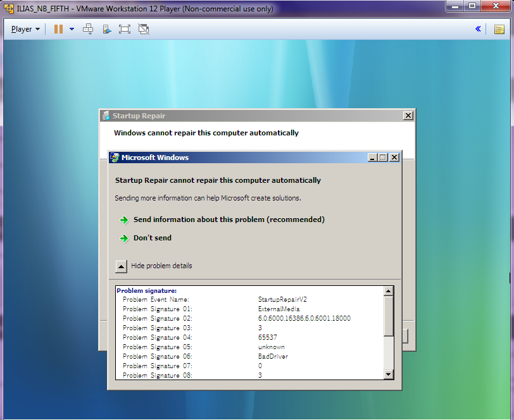The image size is (514, 420).
Task: Select the ExternalMedia value
Action: [279, 309]
